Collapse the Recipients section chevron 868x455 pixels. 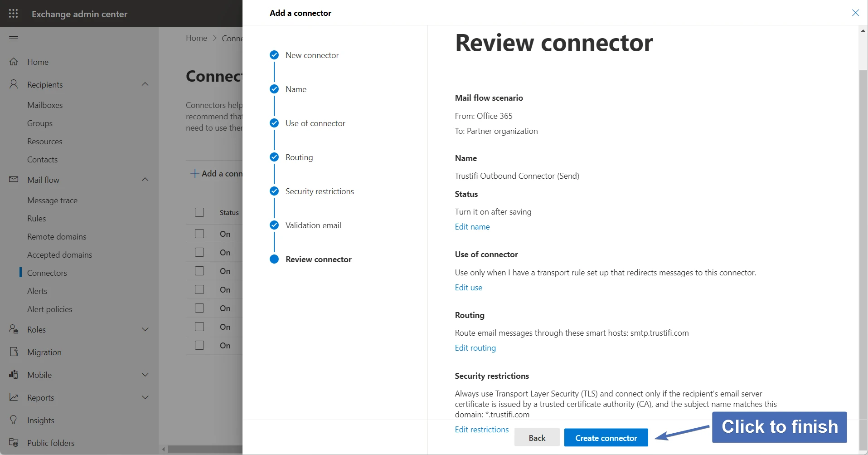[x=145, y=84]
